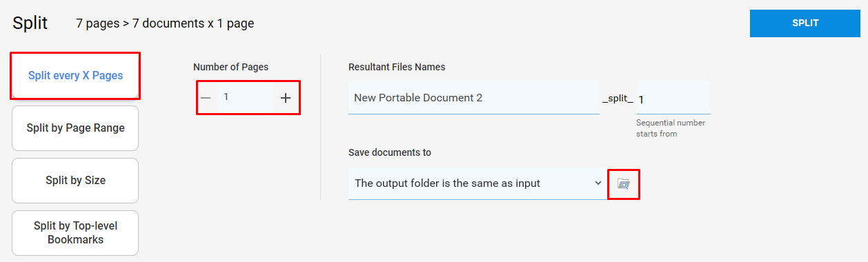868x262 pixels.
Task: Choose the Split by Size option
Action: coord(75,181)
